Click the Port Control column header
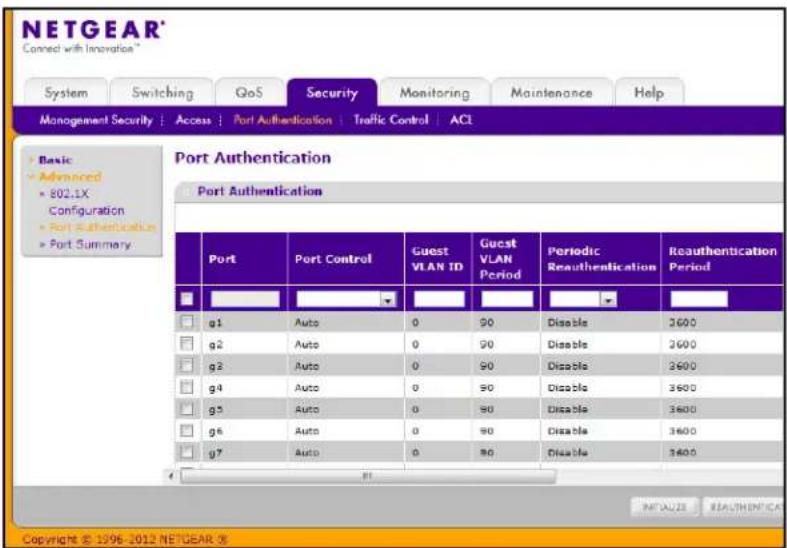The height and width of the screenshot is (548, 787). 333,259
